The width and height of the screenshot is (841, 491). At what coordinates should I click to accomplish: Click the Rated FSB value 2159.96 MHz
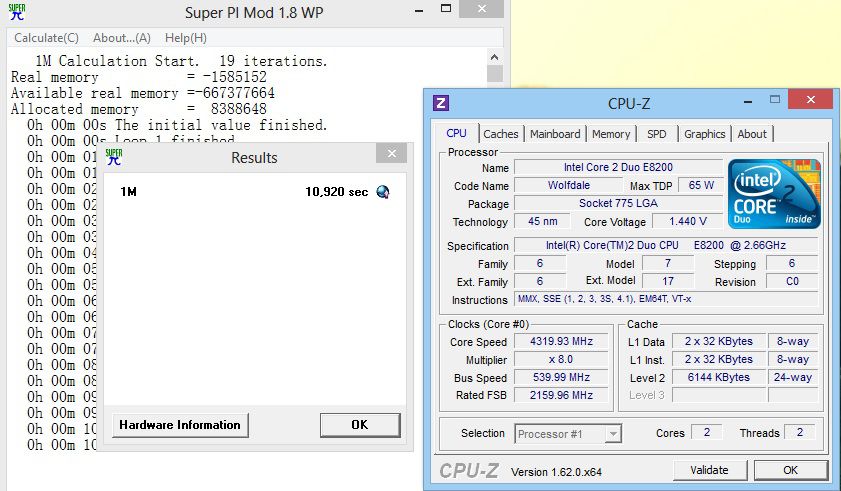tap(561, 395)
